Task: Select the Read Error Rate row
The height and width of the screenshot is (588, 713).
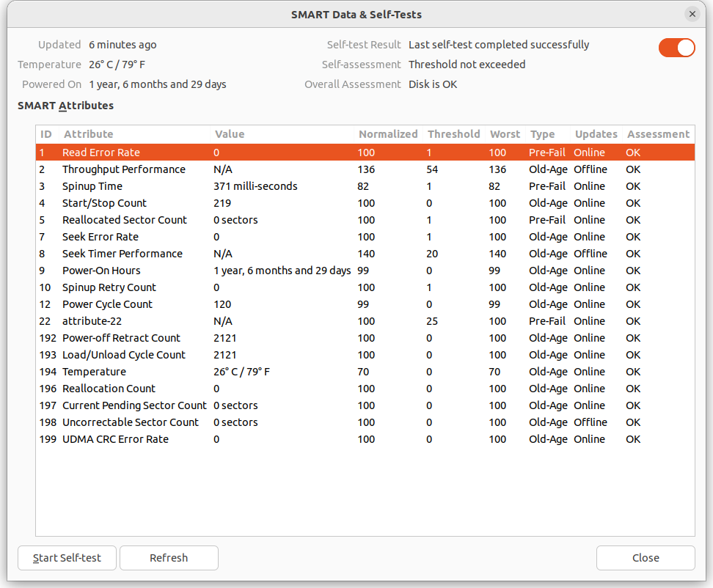Action: coord(101,152)
